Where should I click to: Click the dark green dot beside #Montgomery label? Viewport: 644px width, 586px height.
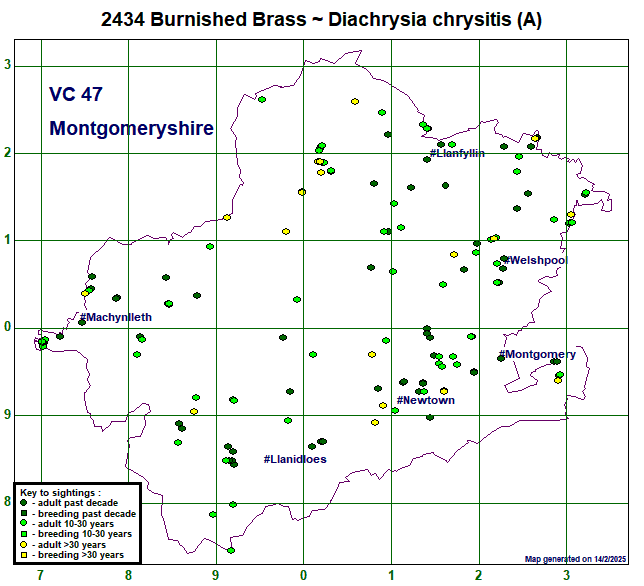coord(501,358)
